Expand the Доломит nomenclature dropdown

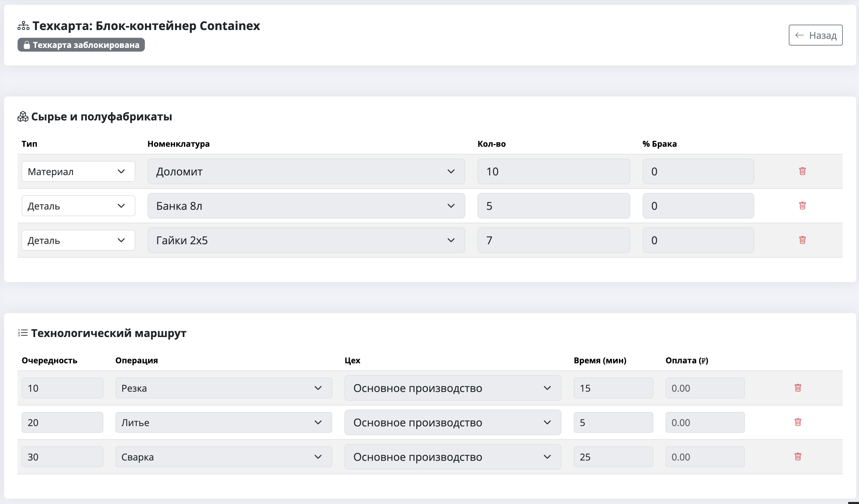pos(306,172)
